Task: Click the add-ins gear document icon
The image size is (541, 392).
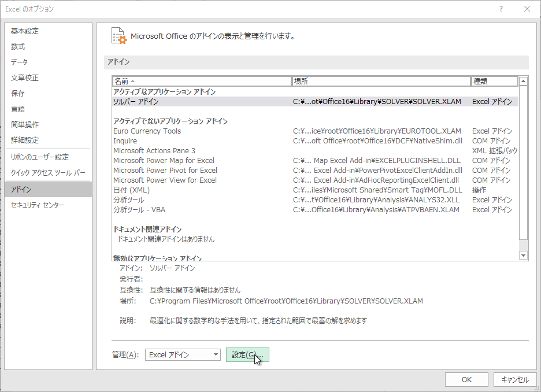Action: 119,36
